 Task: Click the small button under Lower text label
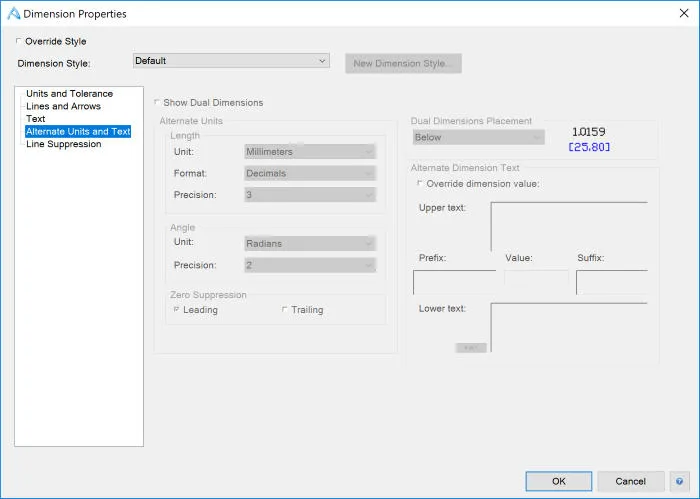[471, 348]
